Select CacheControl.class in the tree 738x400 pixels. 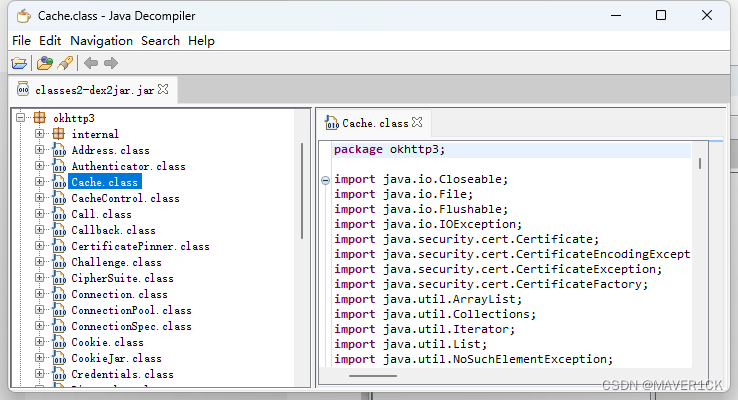tap(125, 198)
